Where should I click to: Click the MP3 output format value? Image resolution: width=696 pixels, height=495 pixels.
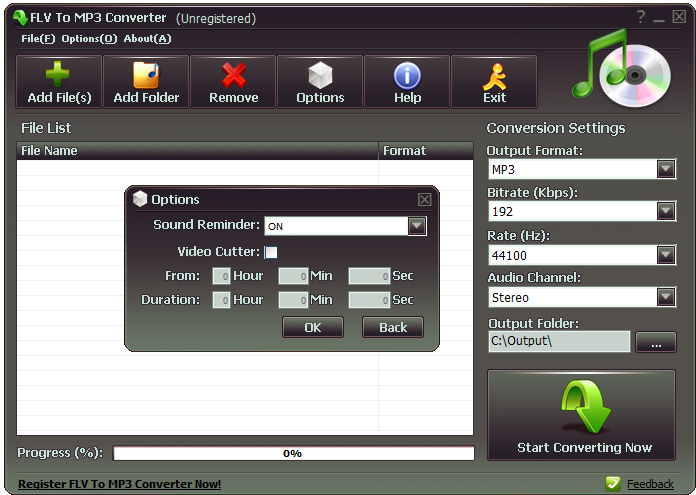click(x=503, y=170)
